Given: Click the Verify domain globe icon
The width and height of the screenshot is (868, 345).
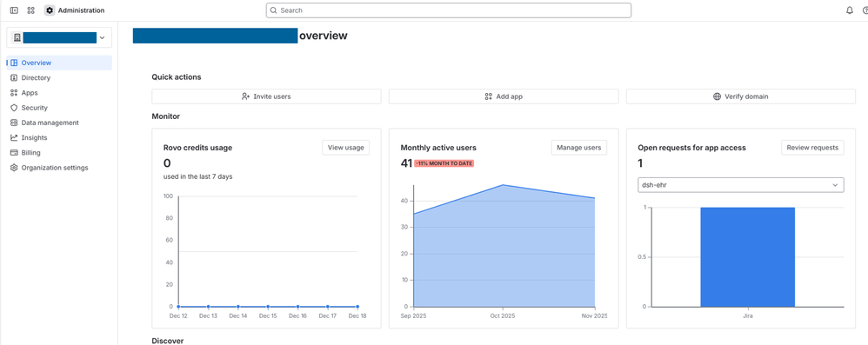Looking at the screenshot, I should [718, 96].
